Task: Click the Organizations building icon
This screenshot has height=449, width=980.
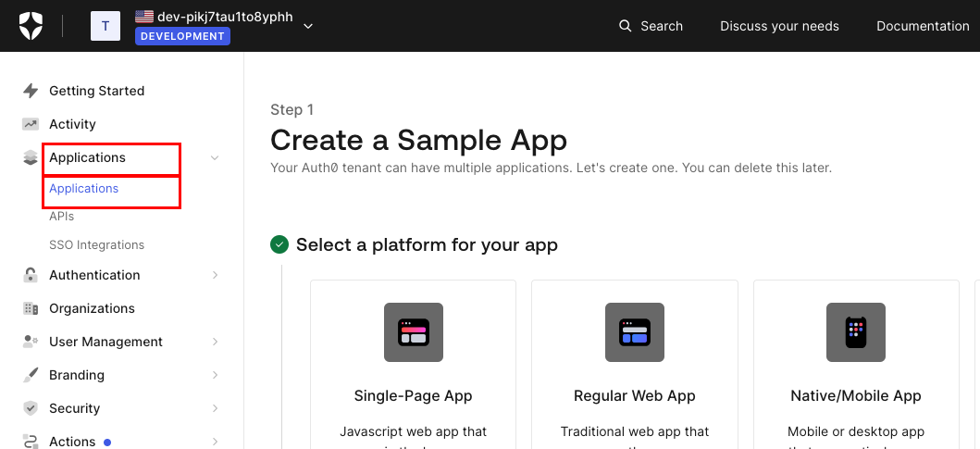Action: [31, 308]
